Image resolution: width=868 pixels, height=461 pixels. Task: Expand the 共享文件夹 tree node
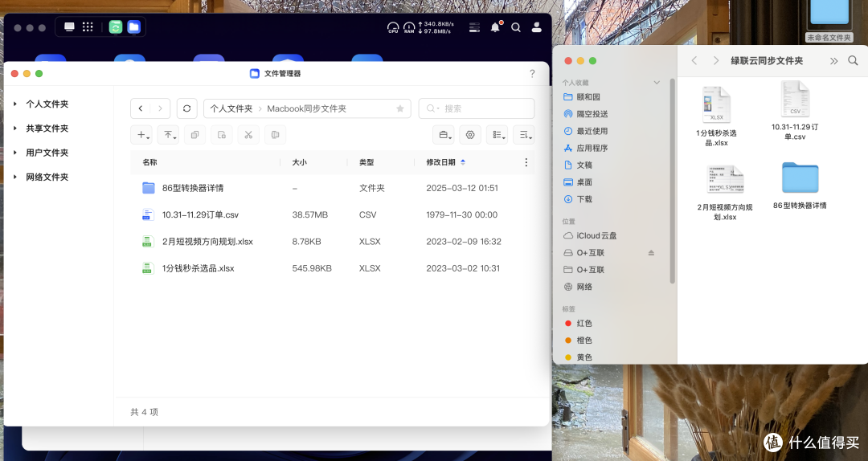(15, 129)
